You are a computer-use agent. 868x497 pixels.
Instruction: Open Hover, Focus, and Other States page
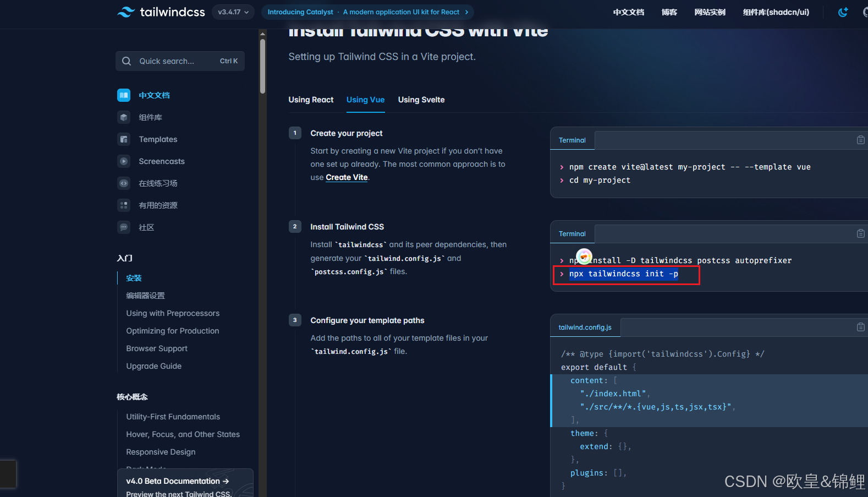point(183,434)
